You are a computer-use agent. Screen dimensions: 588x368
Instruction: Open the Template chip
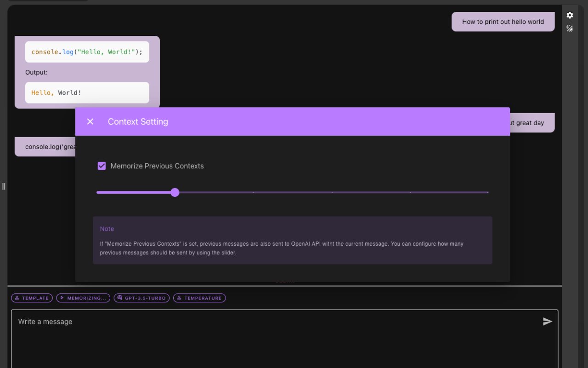(32, 298)
